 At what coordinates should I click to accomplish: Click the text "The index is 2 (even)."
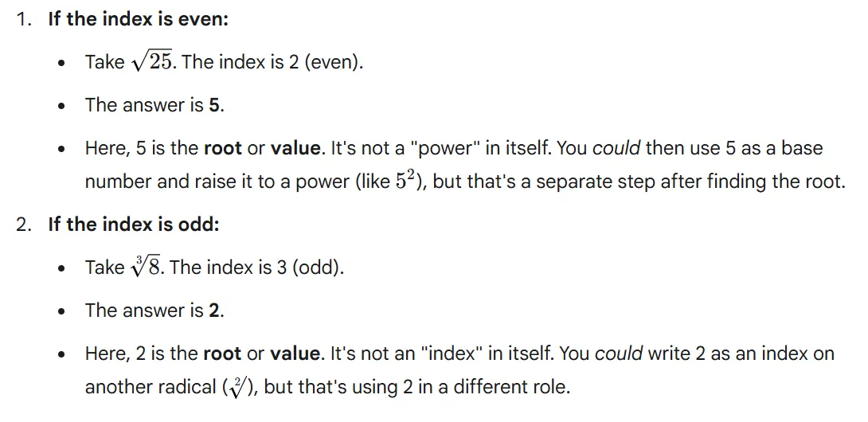point(272,62)
